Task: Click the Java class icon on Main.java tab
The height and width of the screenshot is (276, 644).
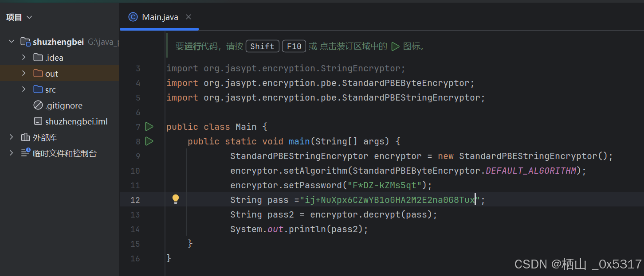Action: (133, 17)
